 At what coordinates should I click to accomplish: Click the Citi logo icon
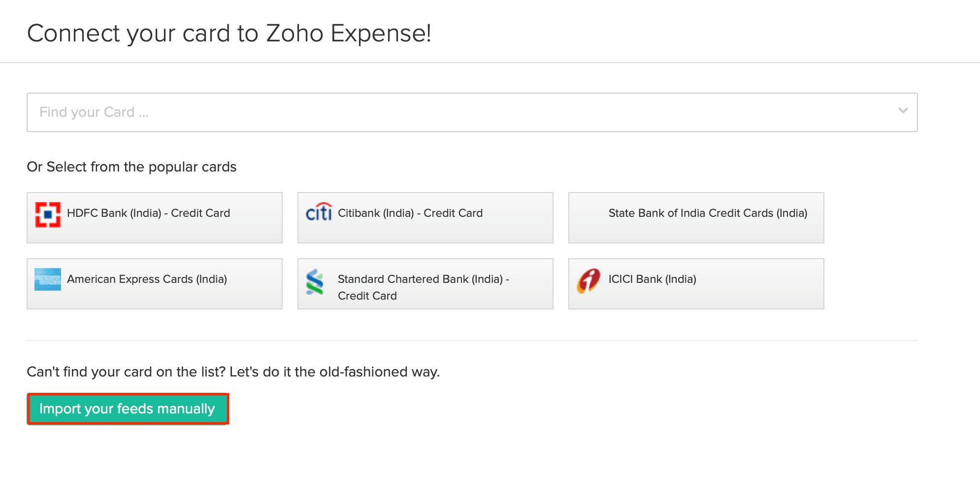pyautogui.click(x=319, y=212)
